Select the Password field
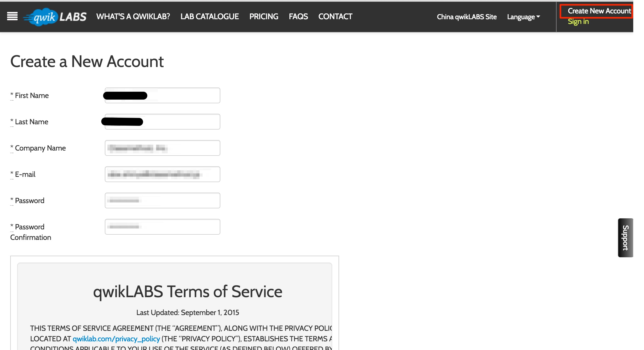644x350 pixels. click(162, 200)
